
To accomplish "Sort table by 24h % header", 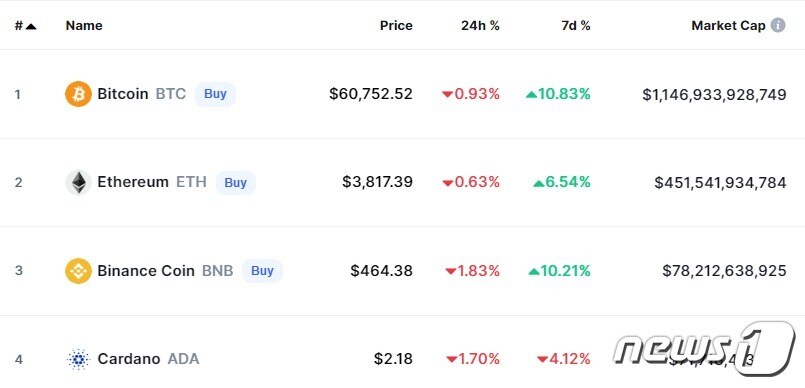I will click(480, 26).
